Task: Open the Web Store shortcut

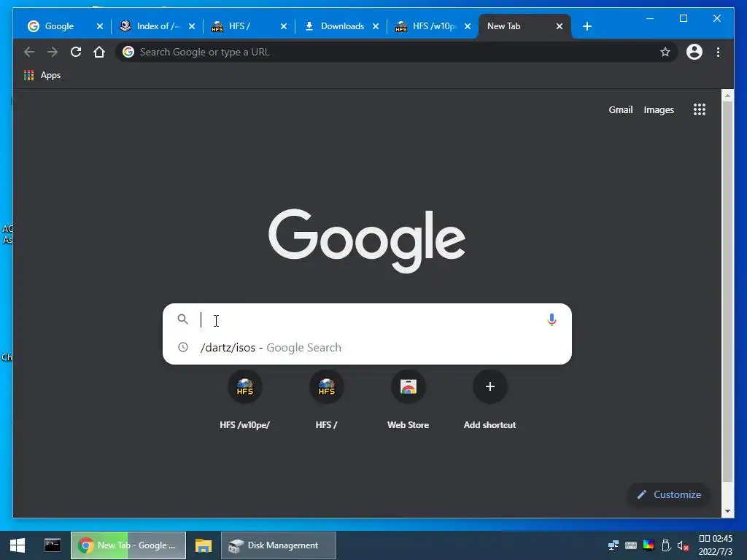Action: click(x=409, y=400)
